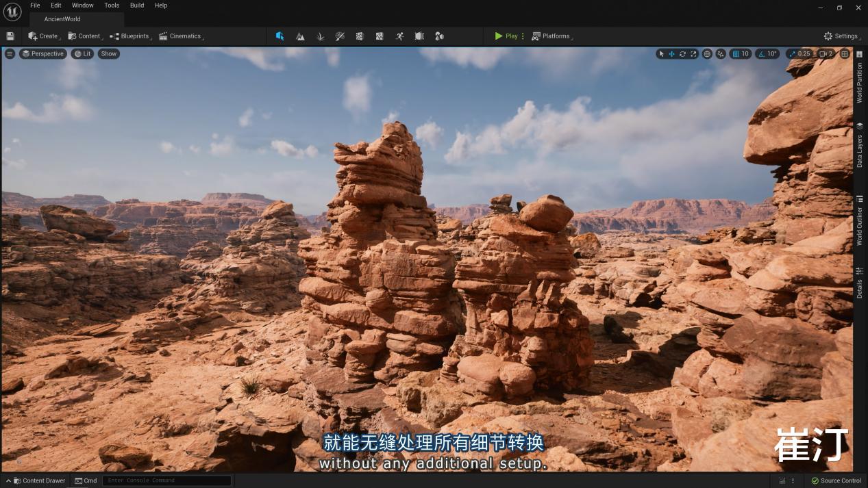Viewport: 868px width, 488px height.
Task: Restore down the editor window
Action: 839,8
